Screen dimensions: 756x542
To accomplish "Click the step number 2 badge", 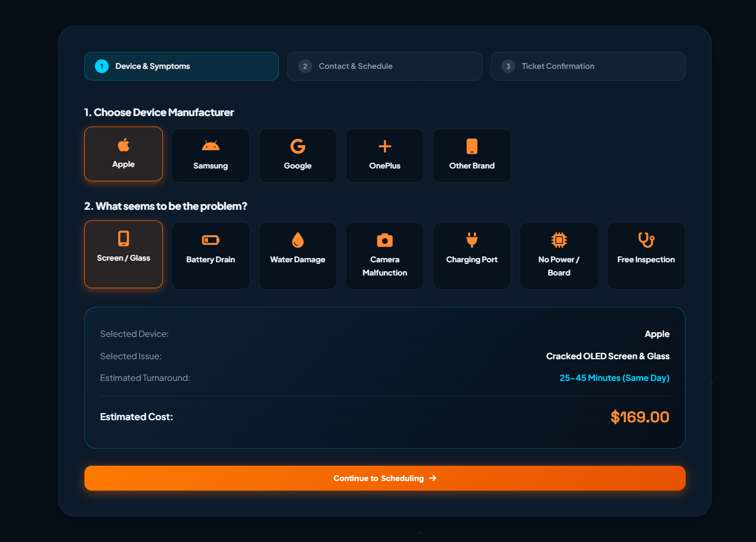I will tap(305, 66).
